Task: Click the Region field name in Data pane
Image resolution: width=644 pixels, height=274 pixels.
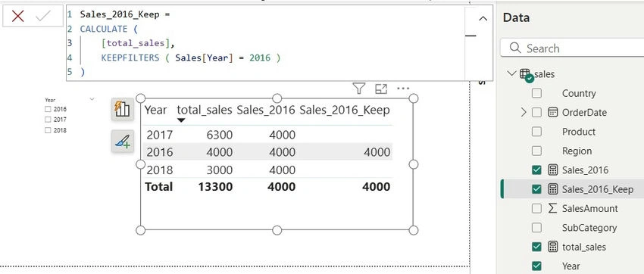Action: [577, 151]
